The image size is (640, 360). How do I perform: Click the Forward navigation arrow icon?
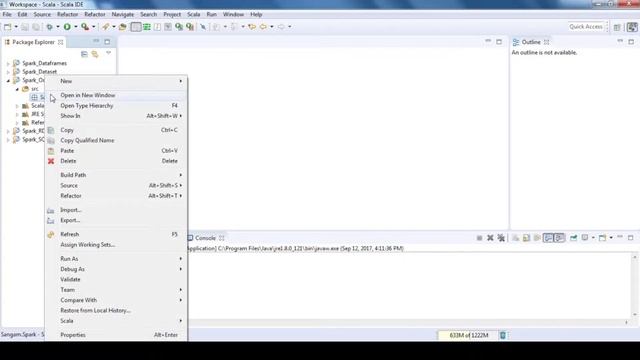tap(281, 27)
